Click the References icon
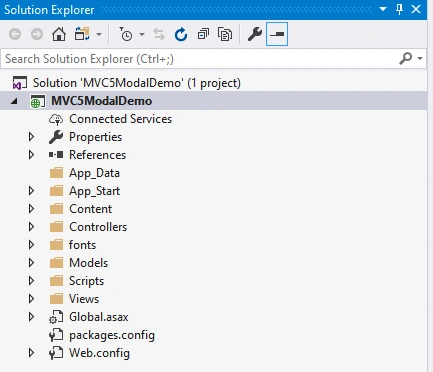The image size is (433, 372). coord(56,155)
